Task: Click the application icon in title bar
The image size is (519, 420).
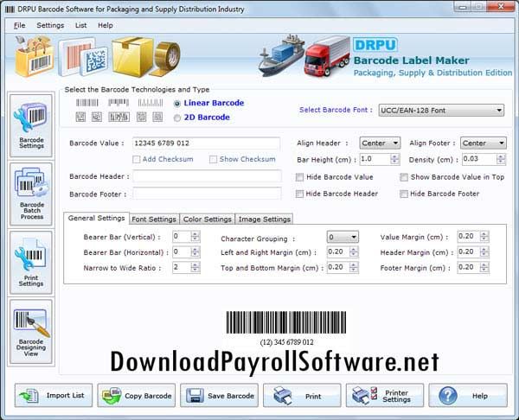Action: pyautogui.click(x=10, y=10)
